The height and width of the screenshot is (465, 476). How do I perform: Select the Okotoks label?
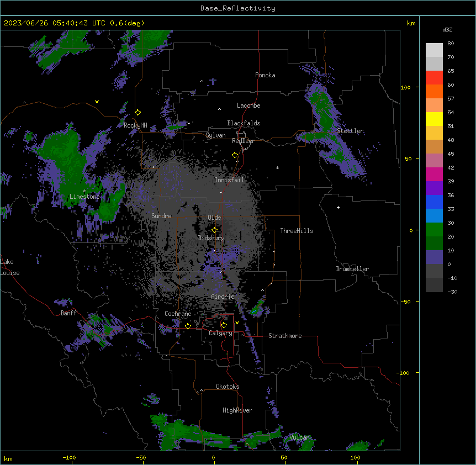[228, 387]
